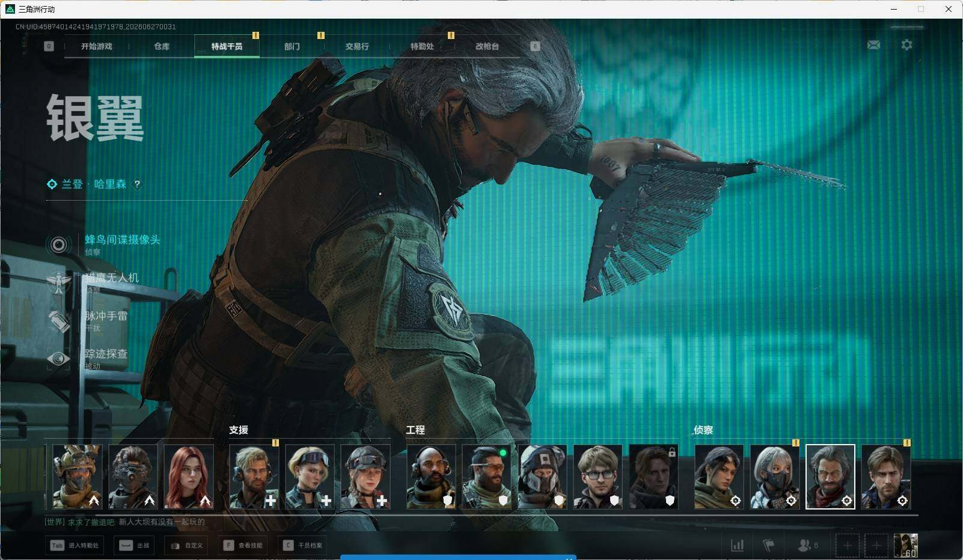Open the mail inbox envelope icon

coord(873,45)
